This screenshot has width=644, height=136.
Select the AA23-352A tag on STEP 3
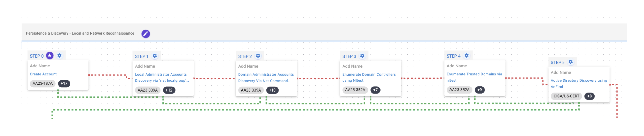click(x=355, y=90)
